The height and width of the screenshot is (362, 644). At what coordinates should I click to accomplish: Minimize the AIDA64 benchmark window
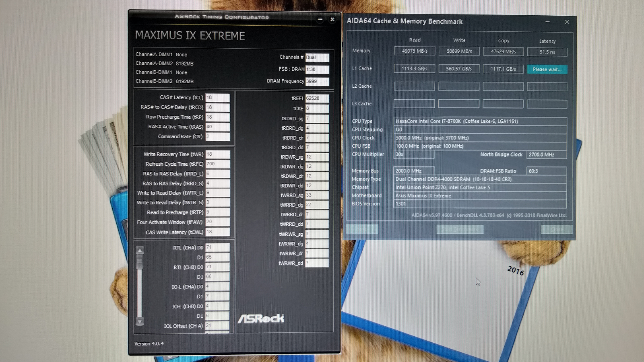547,22
